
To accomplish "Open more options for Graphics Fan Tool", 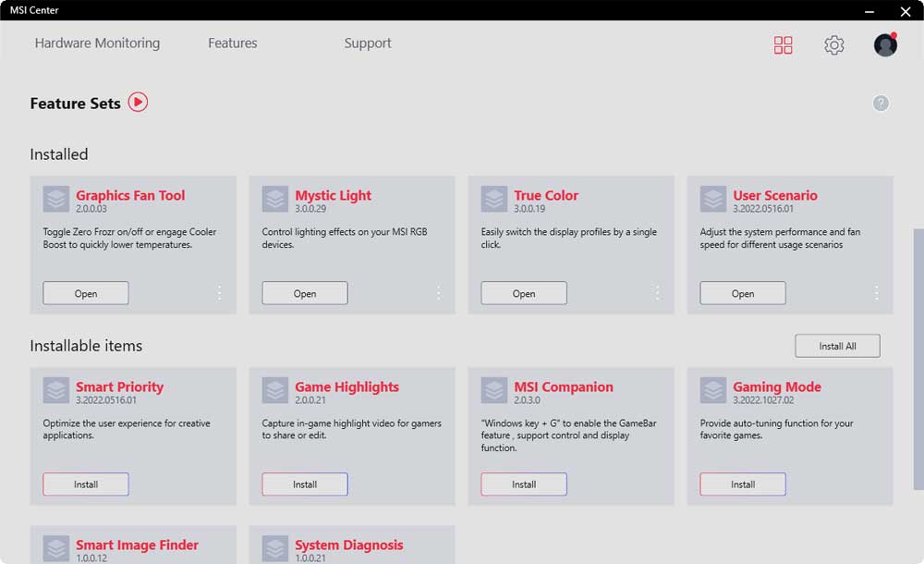I will pos(219,292).
